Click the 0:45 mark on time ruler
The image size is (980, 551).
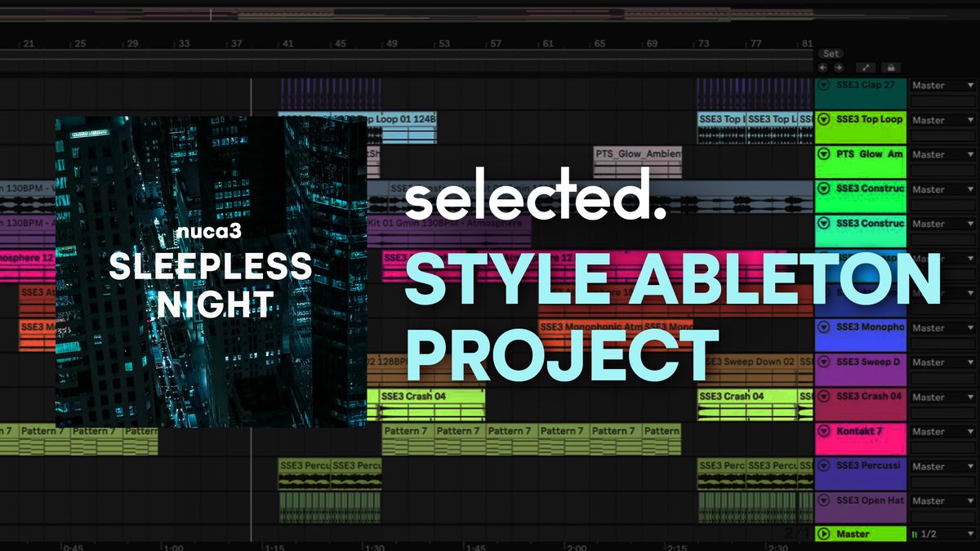73,548
